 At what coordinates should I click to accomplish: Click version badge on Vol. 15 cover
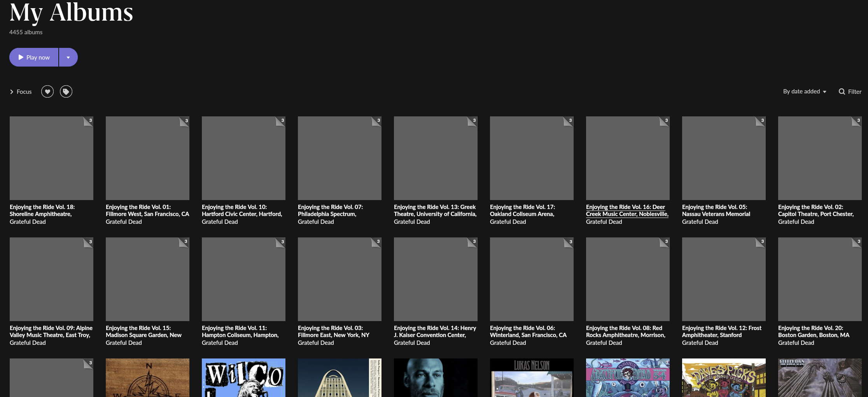[x=185, y=242]
